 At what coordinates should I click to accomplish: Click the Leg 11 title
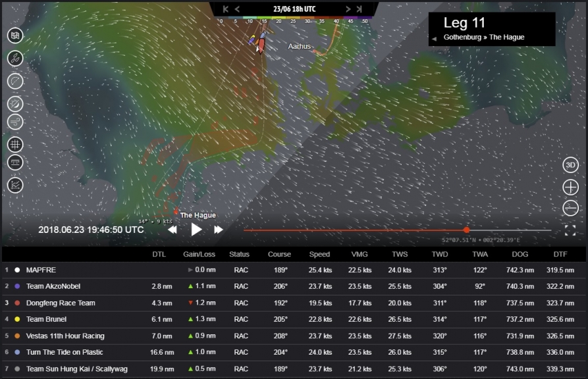[464, 23]
